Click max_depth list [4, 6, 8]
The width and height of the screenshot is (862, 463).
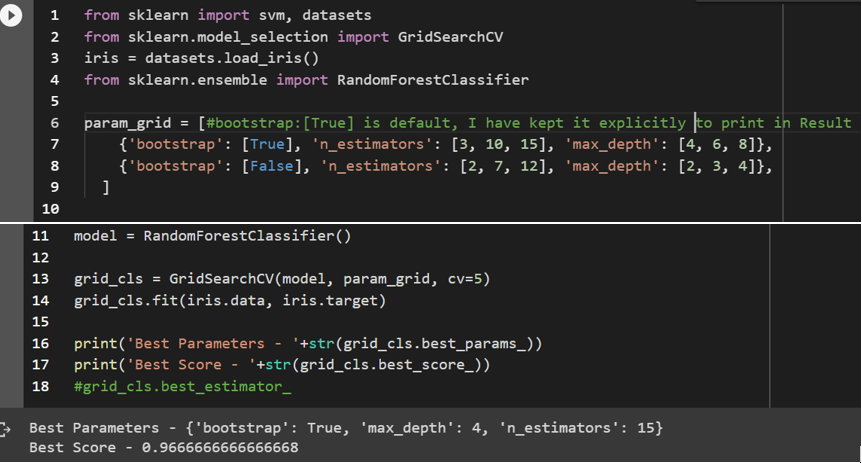(x=716, y=145)
